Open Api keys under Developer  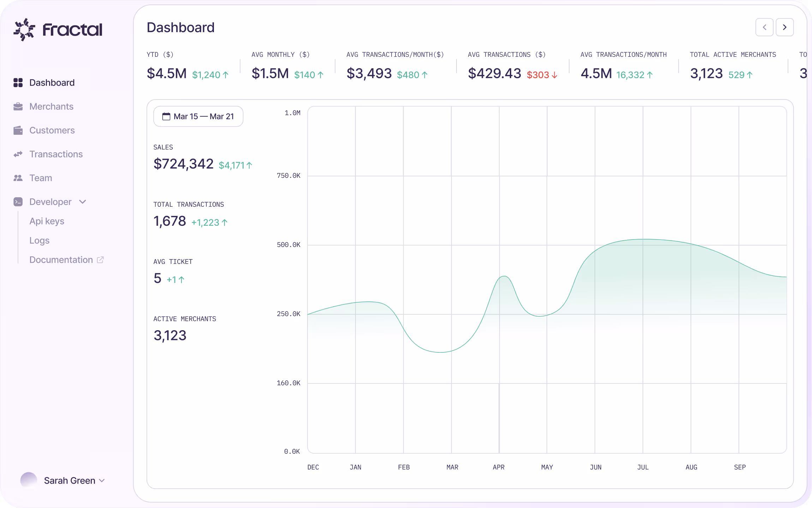[47, 221]
